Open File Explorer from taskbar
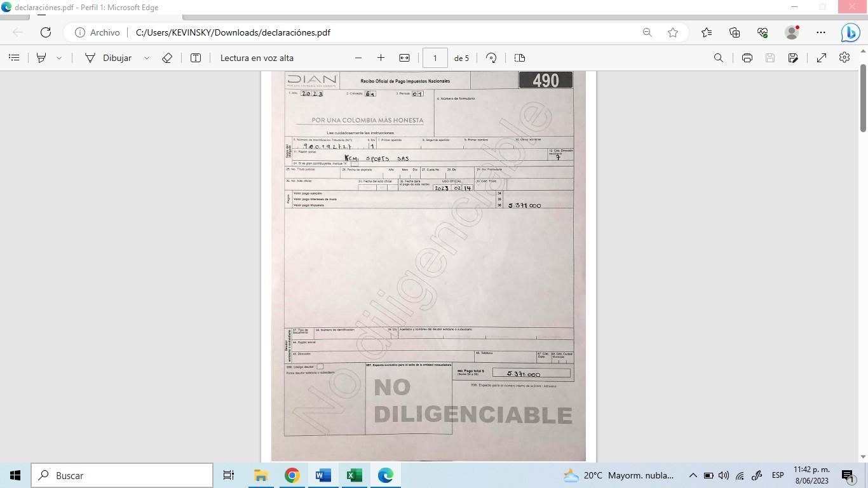Image resolution: width=868 pixels, height=488 pixels. (x=261, y=475)
